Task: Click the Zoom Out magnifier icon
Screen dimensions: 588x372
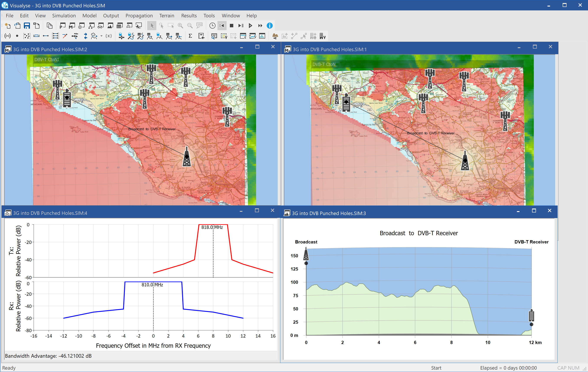Action: pos(190,26)
